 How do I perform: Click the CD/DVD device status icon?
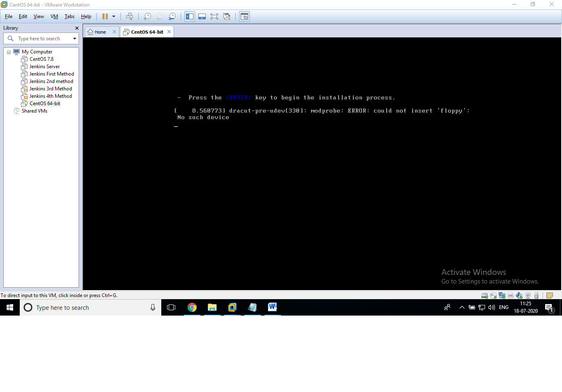coord(493,295)
